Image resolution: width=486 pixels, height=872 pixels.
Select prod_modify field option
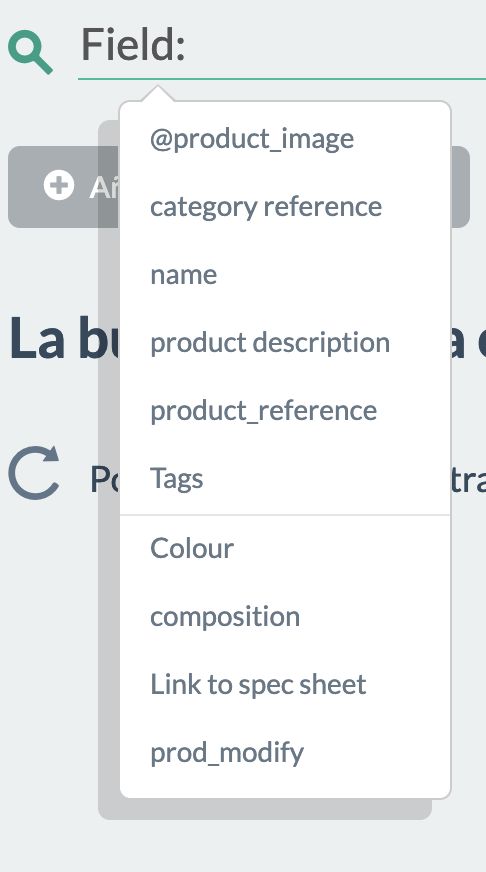click(227, 752)
